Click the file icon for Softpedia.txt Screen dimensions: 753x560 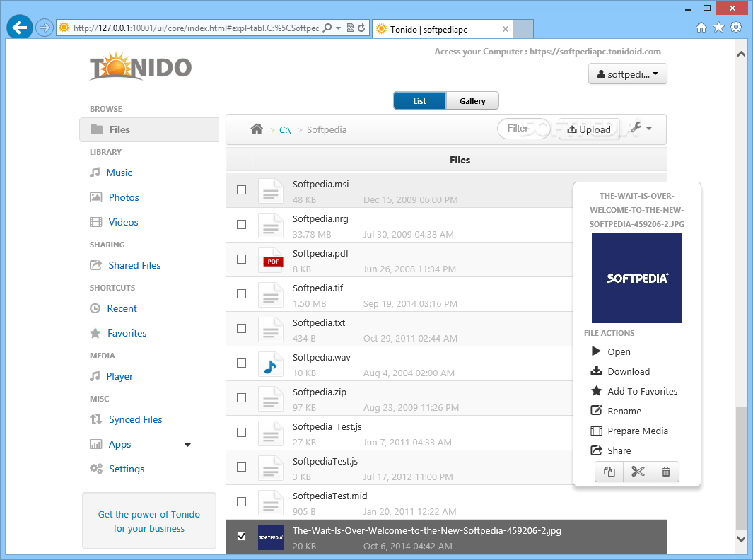[271, 329]
